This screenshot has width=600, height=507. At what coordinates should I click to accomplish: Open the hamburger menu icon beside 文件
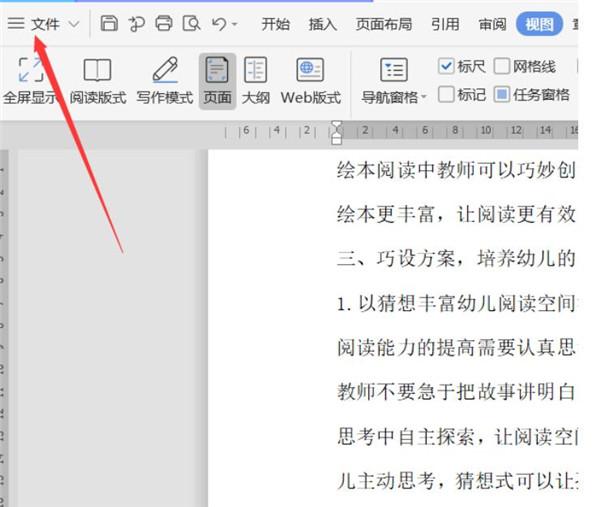[x=16, y=24]
